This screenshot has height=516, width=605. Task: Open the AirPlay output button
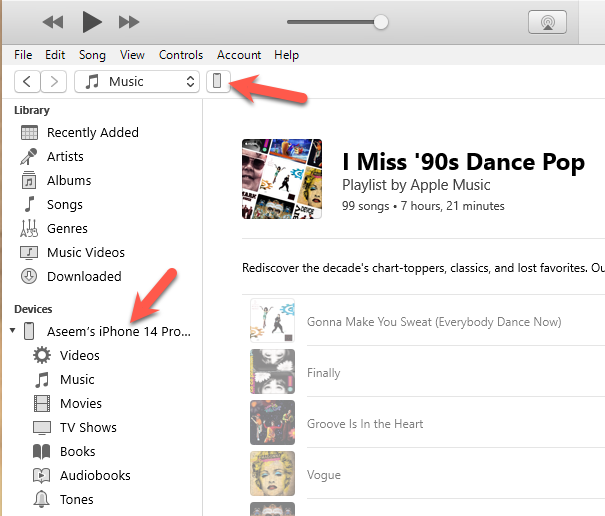click(x=547, y=22)
